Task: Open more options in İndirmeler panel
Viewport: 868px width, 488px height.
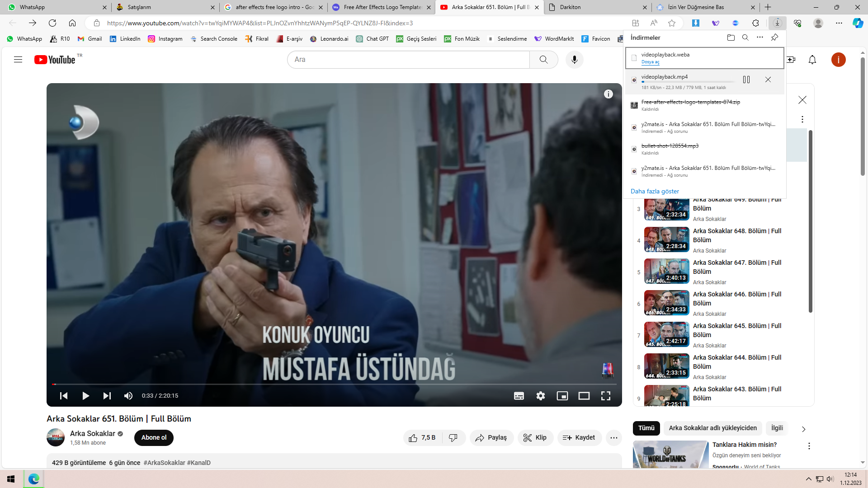Action: [x=760, y=38]
